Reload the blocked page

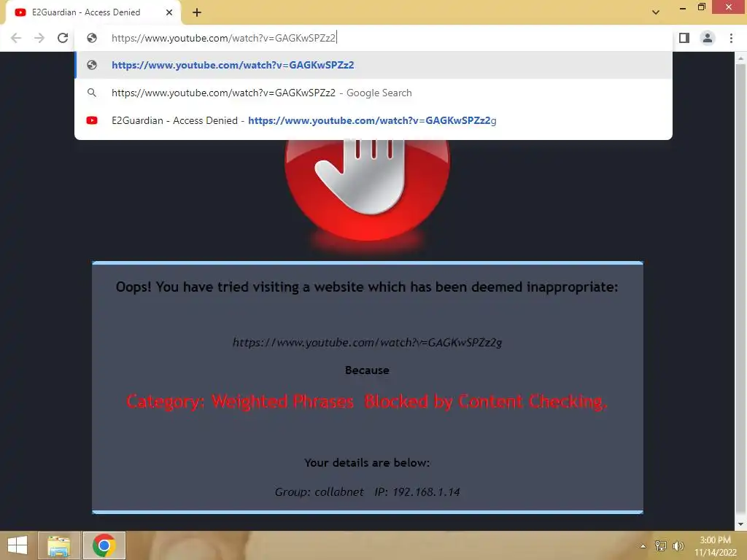click(63, 38)
